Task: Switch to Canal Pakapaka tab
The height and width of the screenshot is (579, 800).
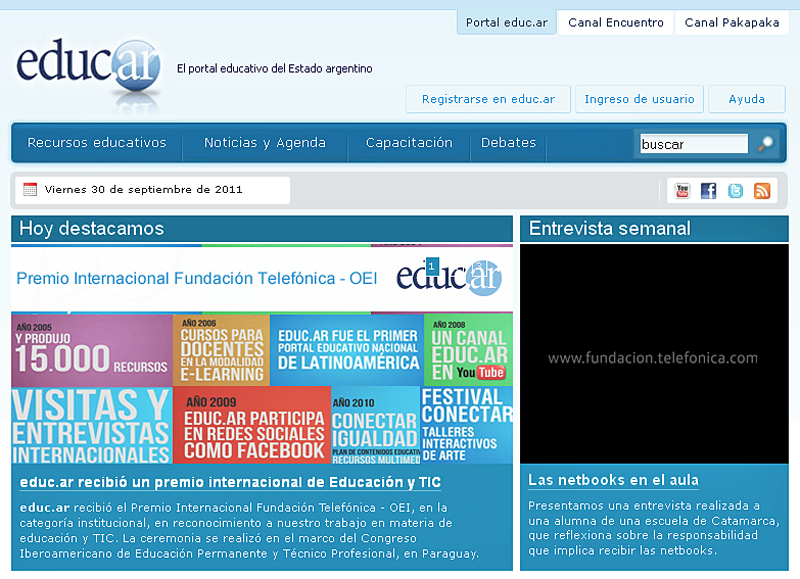Action: [732, 23]
